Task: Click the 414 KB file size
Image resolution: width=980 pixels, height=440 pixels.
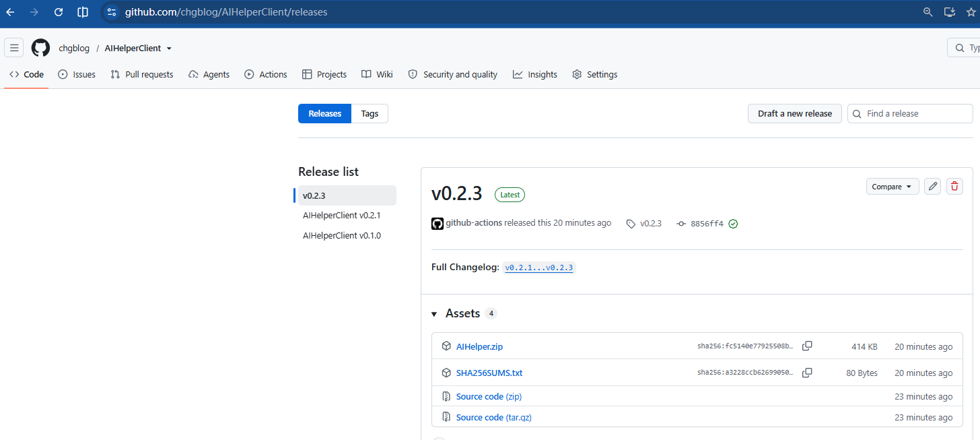Action: pyautogui.click(x=864, y=347)
